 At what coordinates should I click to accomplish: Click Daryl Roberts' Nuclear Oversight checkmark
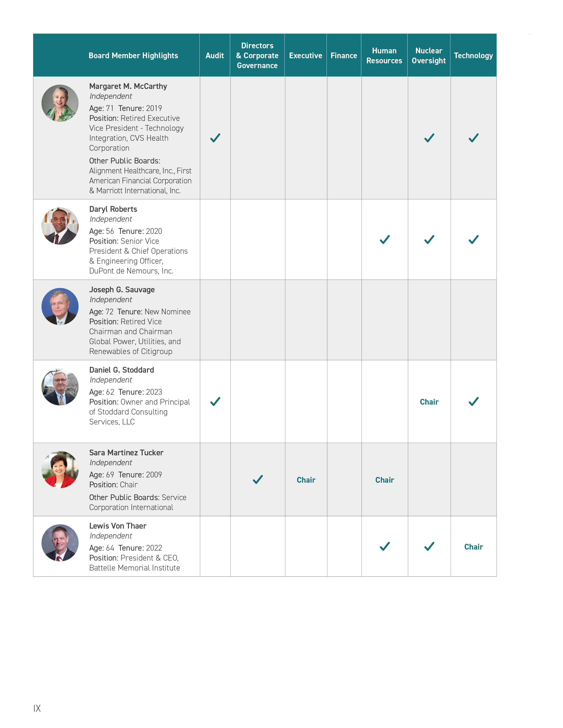point(429,239)
